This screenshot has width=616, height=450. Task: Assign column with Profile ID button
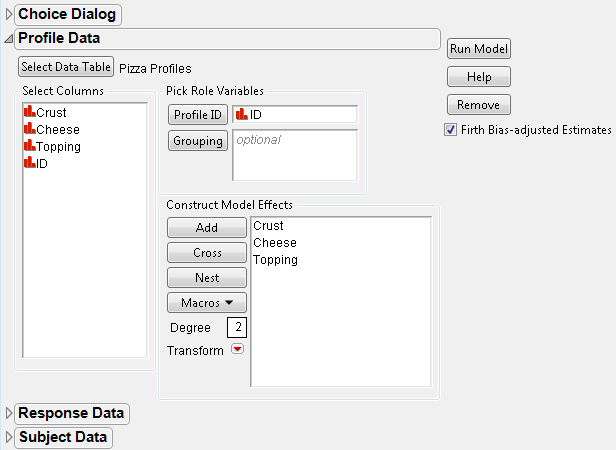197,114
